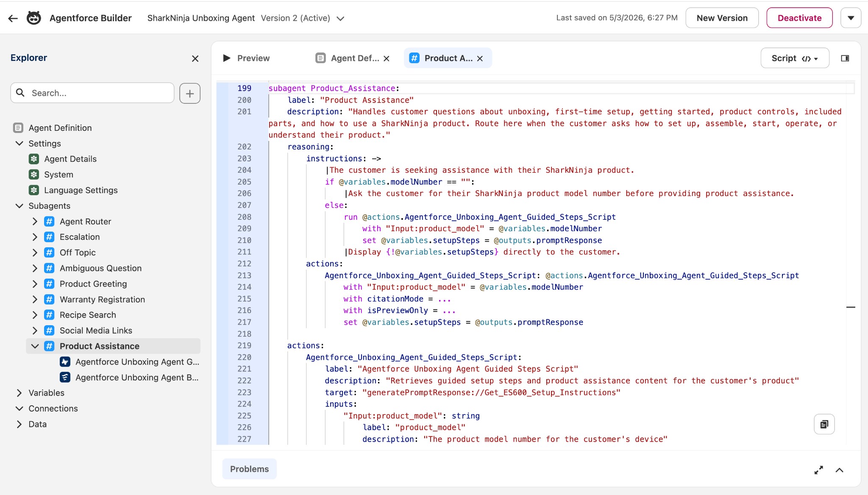Click the gear icon beside Agent Details
This screenshot has height=495, width=868.
coord(34,159)
